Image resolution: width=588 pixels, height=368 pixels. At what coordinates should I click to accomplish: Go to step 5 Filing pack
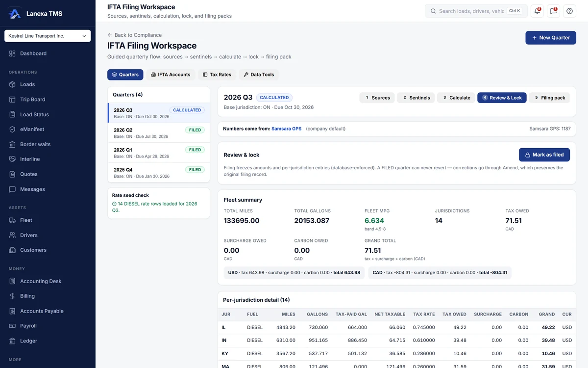[x=549, y=98]
